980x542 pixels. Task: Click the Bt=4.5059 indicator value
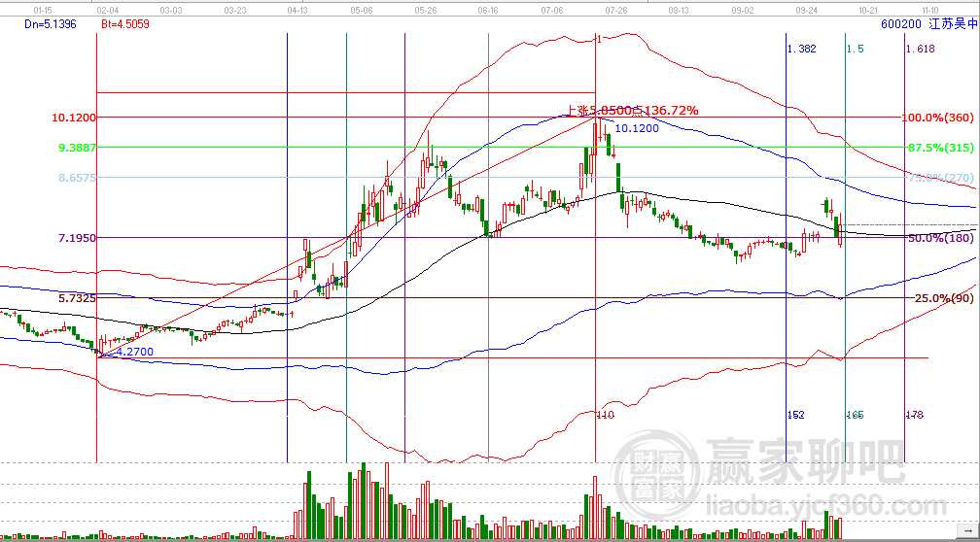(125, 23)
